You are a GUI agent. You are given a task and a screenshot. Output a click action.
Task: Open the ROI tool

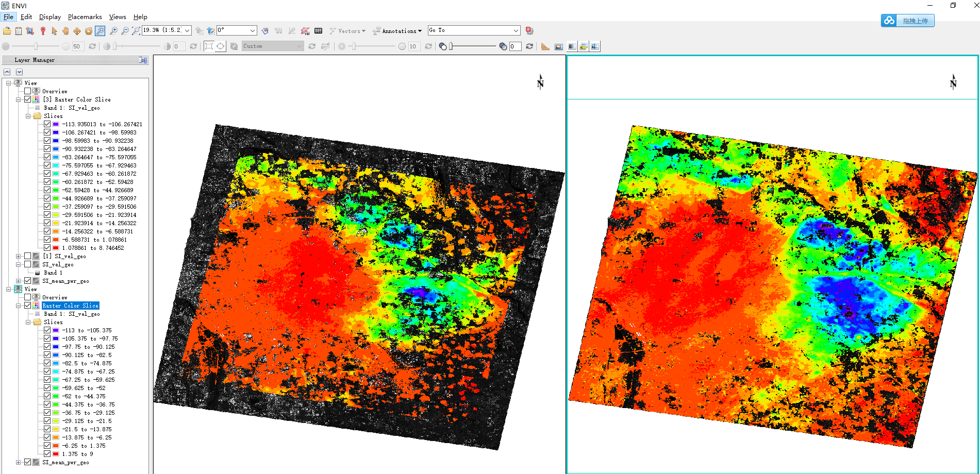tap(305, 31)
